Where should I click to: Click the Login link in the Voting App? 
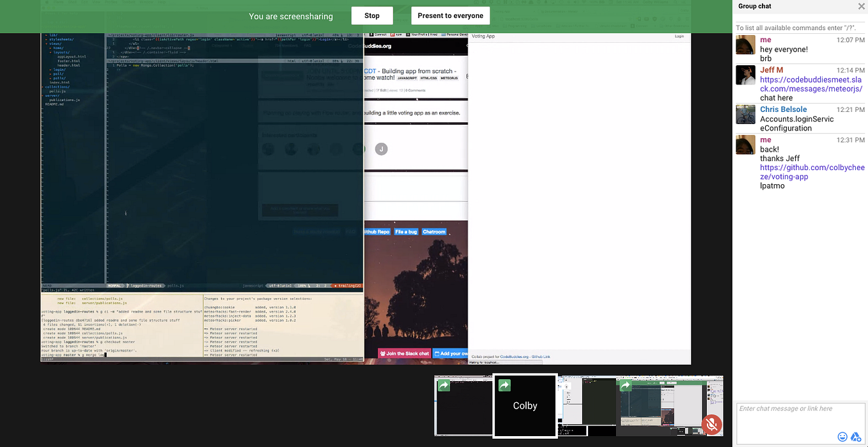679,36
